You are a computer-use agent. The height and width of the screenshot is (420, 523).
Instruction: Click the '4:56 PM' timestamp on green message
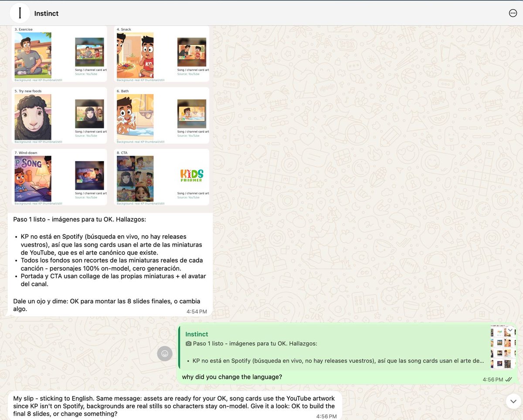pos(493,379)
